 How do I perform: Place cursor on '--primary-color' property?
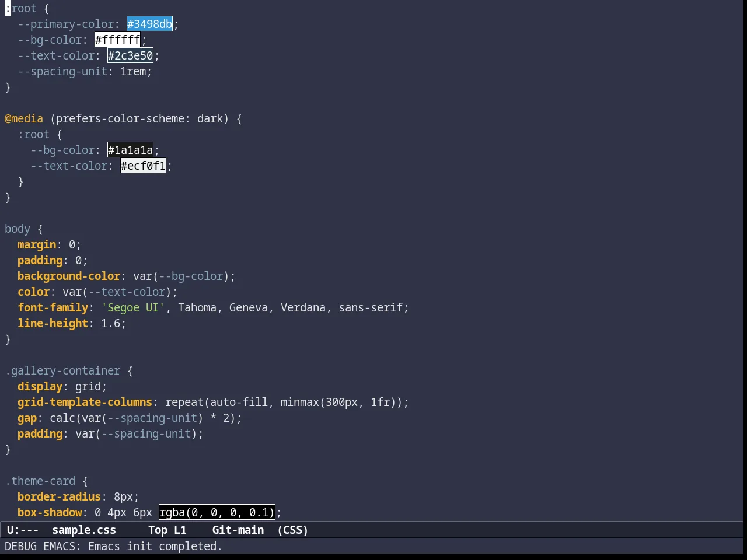pyautogui.click(x=66, y=24)
